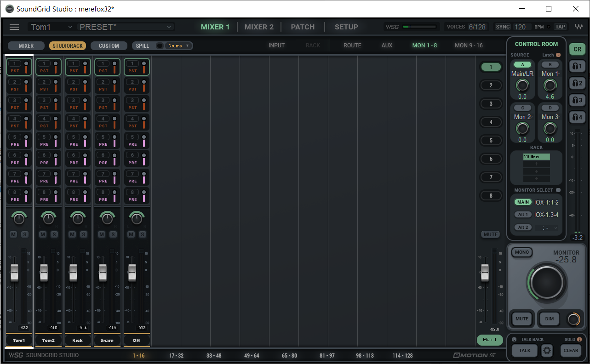The image size is (590, 364).
Task: Select headphone output 3 icon
Action: [x=577, y=100]
